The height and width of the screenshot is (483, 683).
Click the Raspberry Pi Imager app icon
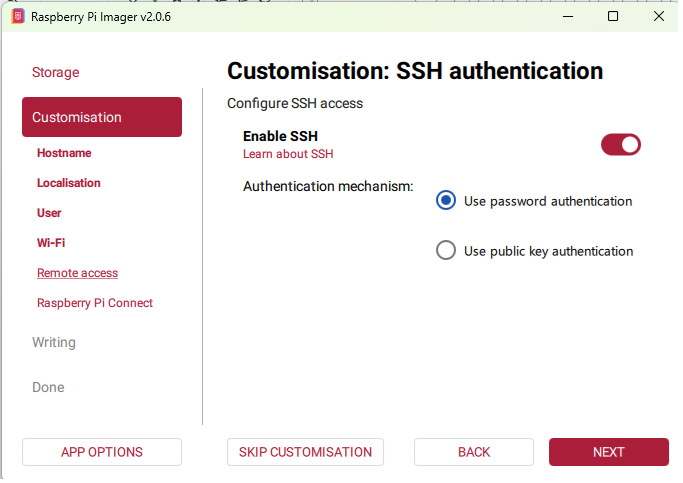[17, 16]
